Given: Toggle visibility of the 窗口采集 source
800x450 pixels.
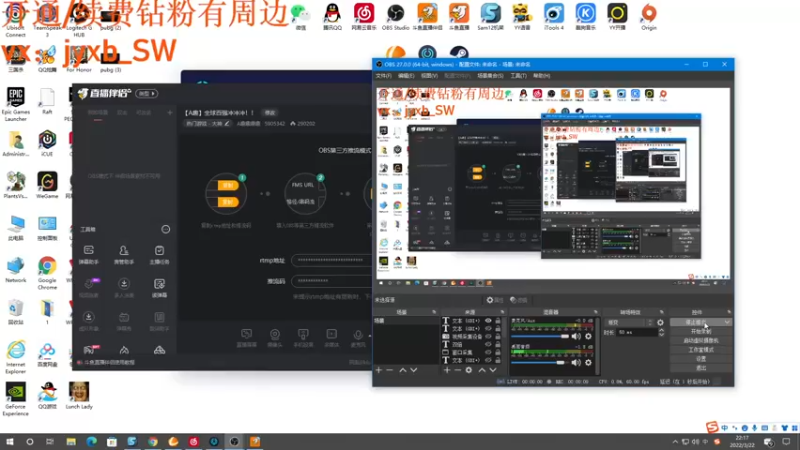Looking at the screenshot, I should (488, 352).
